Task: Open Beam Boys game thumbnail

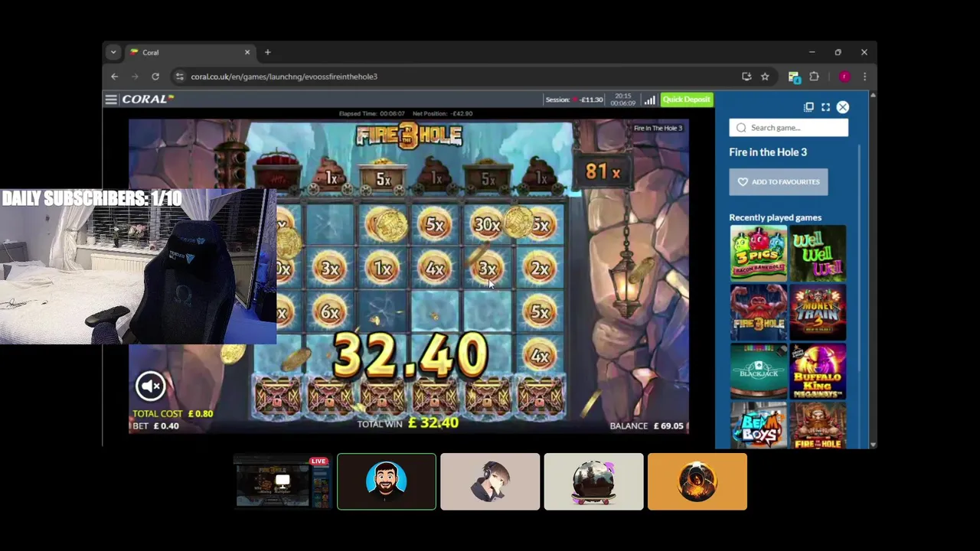Action: click(x=758, y=425)
